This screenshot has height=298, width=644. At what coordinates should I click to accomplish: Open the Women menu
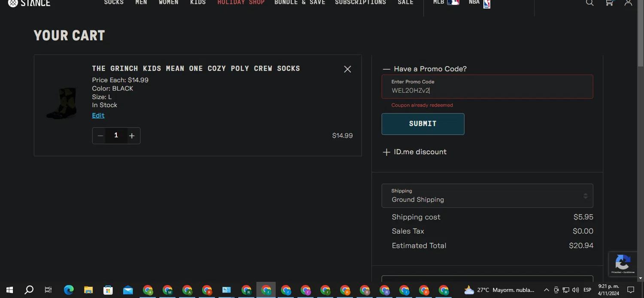pyautogui.click(x=169, y=3)
